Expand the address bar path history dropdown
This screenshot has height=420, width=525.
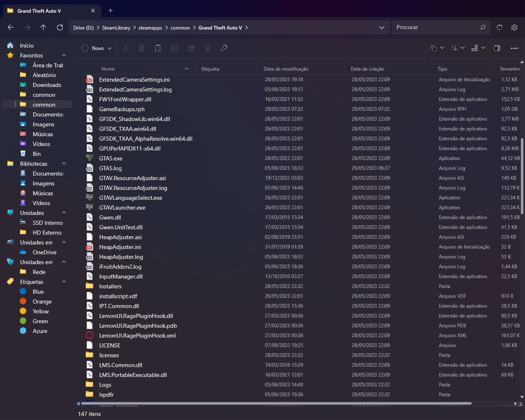click(382, 27)
